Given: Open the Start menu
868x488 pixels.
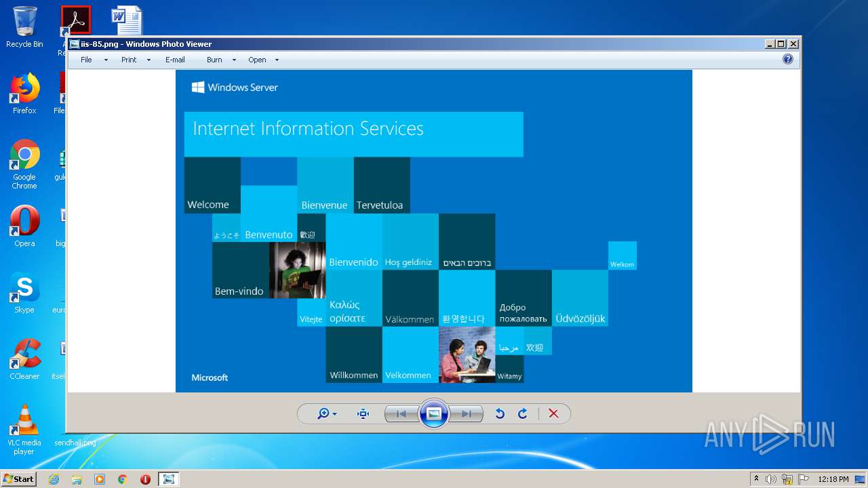Looking at the screenshot, I should point(19,479).
